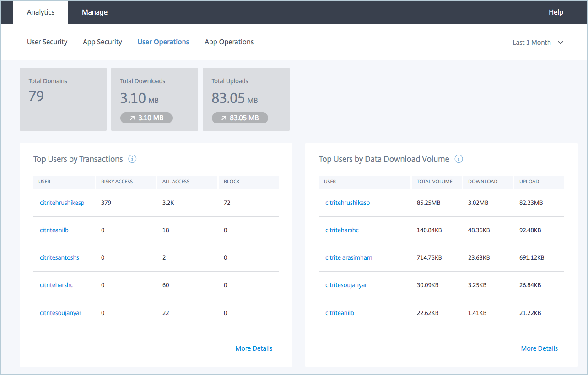Image resolution: width=588 pixels, height=375 pixels.
Task: Select the Analytics tab
Action: pos(41,12)
